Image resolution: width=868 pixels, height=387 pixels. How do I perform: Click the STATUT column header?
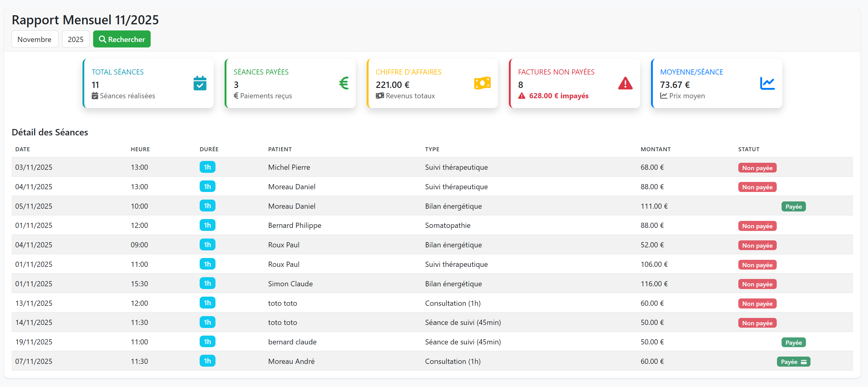coord(748,149)
